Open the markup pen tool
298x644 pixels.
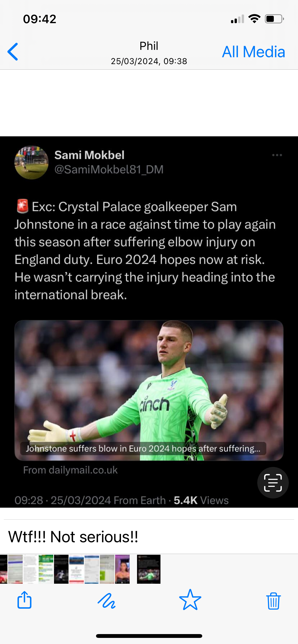pos(107,601)
